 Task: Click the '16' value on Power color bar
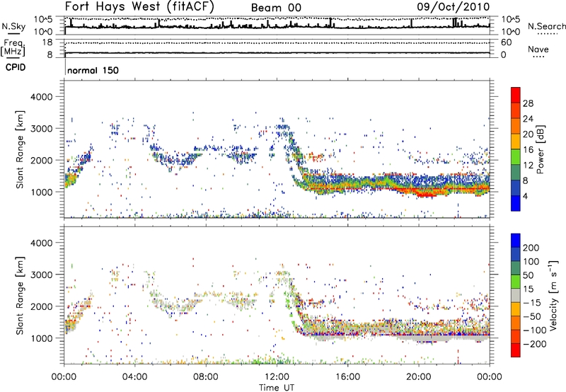point(528,150)
